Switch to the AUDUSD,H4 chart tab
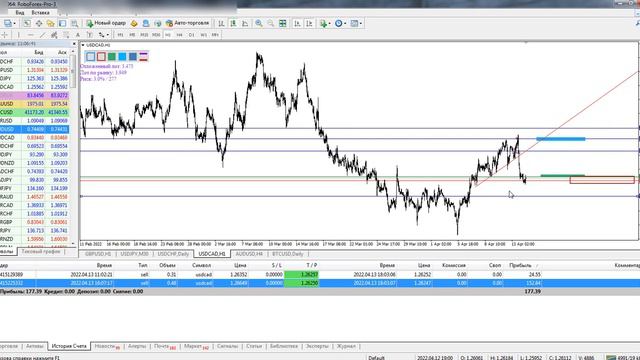Image resolution: width=640 pixels, height=360 pixels. (x=249, y=254)
